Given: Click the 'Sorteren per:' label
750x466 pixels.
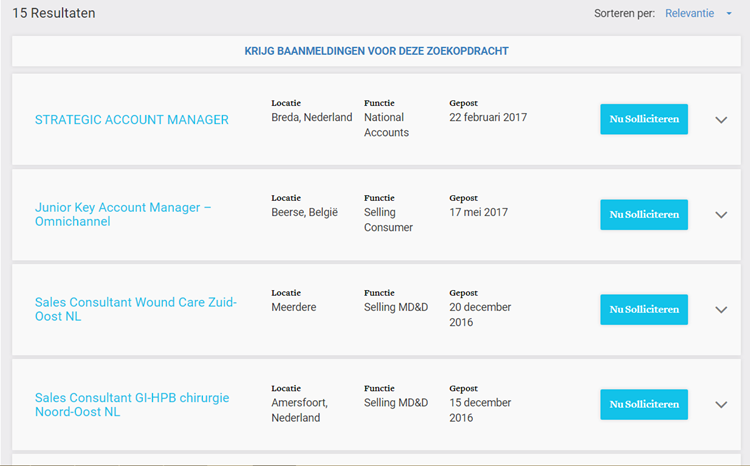Looking at the screenshot, I should (625, 13).
